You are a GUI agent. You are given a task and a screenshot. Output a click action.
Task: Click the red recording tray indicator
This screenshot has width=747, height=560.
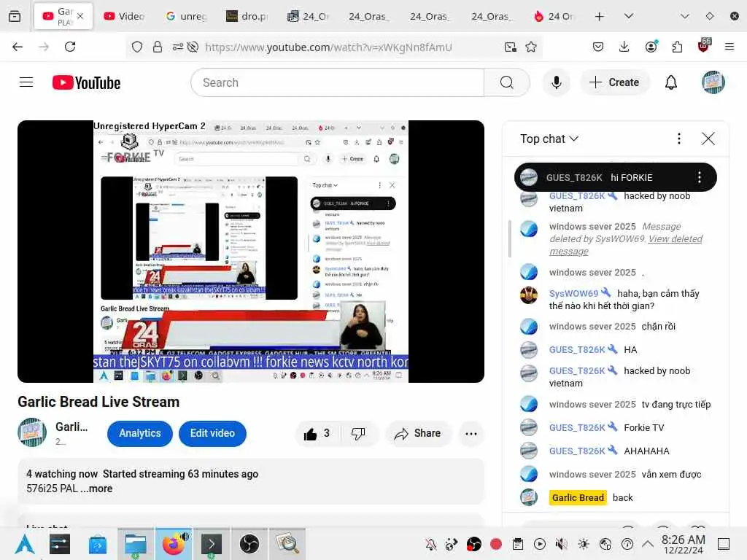496,544
